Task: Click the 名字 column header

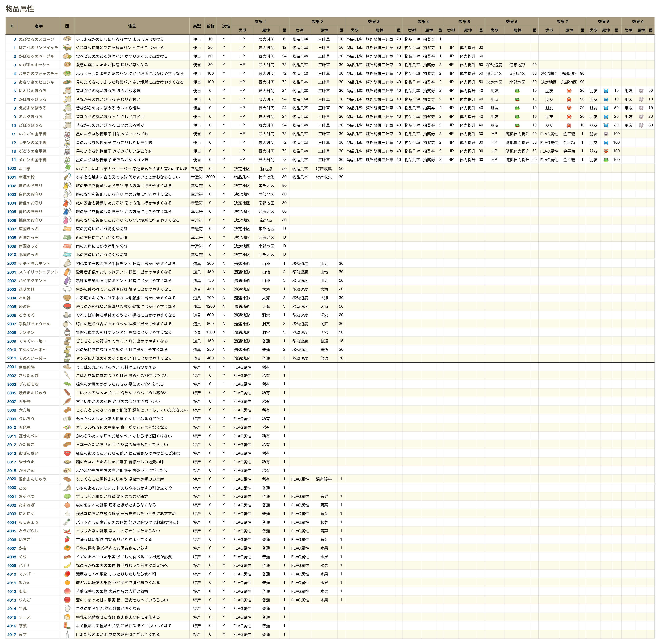Action: pyautogui.click(x=39, y=26)
